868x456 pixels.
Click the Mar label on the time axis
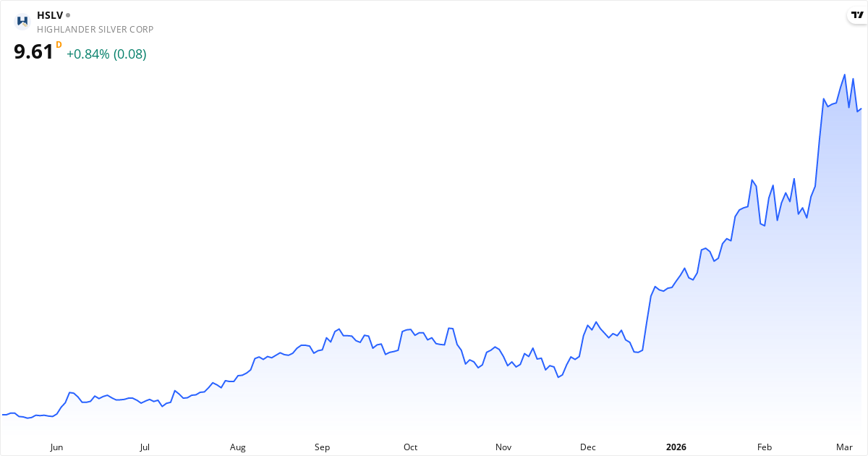click(844, 447)
